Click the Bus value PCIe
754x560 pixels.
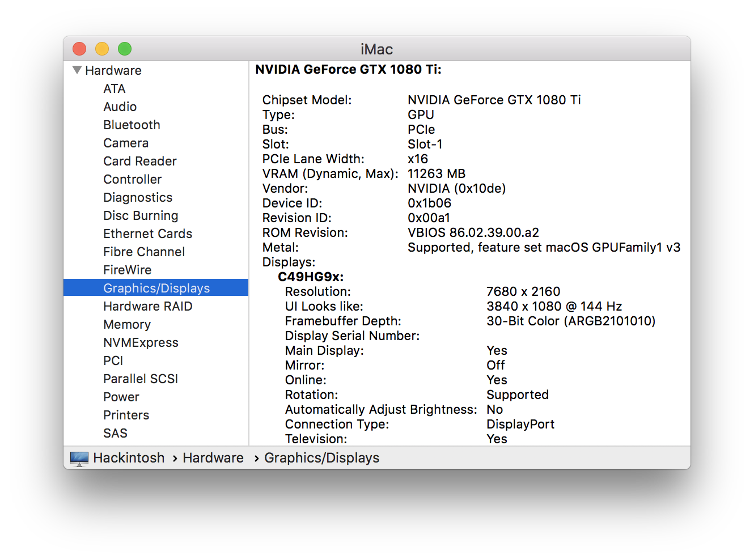click(421, 129)
